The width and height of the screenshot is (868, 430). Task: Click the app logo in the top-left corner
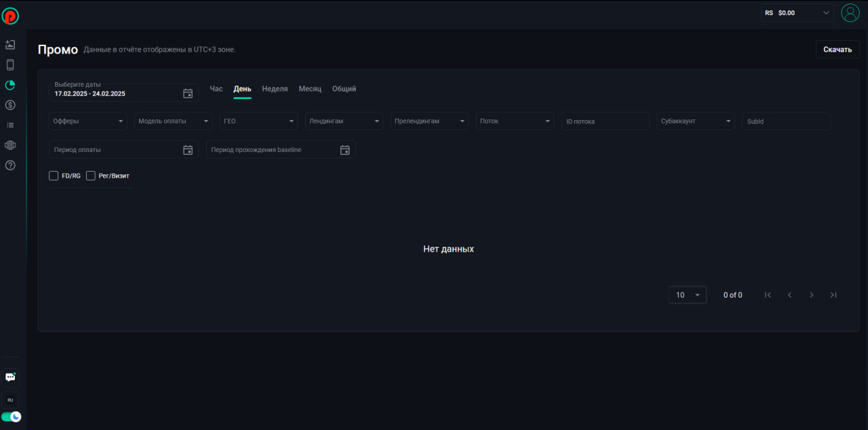(x=10, y=16)
